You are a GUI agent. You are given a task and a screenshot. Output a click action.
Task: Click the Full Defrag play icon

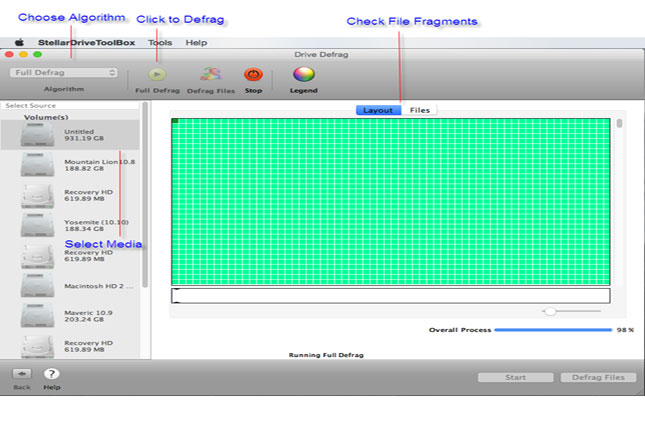(x=157, y=74)
